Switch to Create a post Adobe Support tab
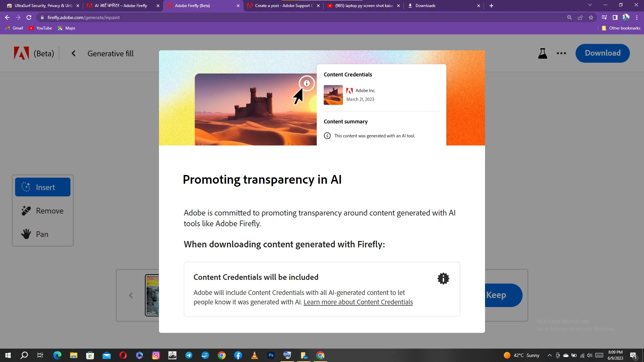644x362 pixels. pyautogui.click(x=283, y=6)
